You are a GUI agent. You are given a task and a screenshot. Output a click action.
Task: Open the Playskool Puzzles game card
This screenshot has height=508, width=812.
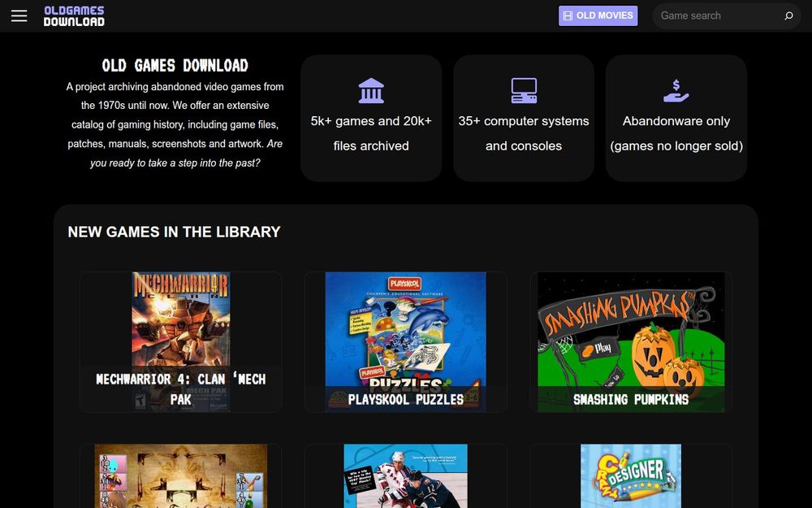[x=405, y=342]
